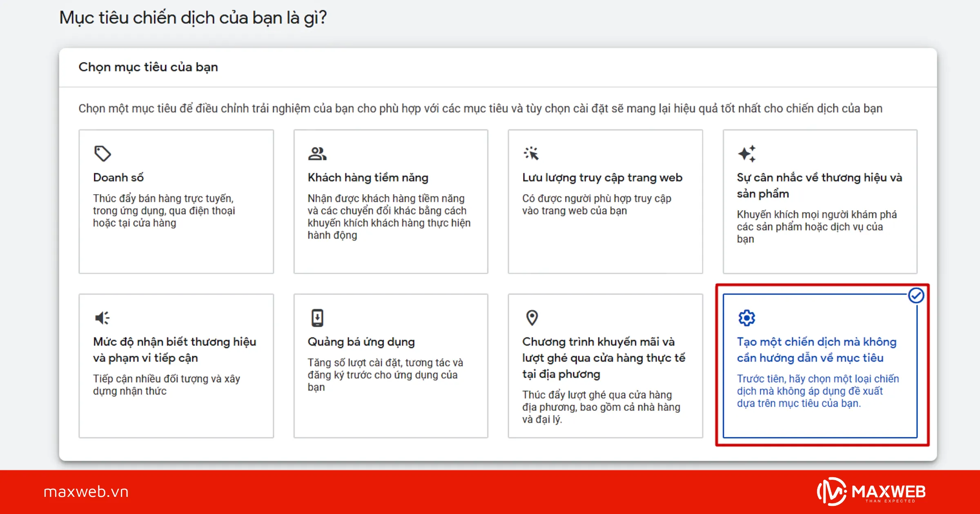Toggle the blue checkmark on the selected card
The height and width of the screenshot is (514, 980).
[x=917, y=295]
